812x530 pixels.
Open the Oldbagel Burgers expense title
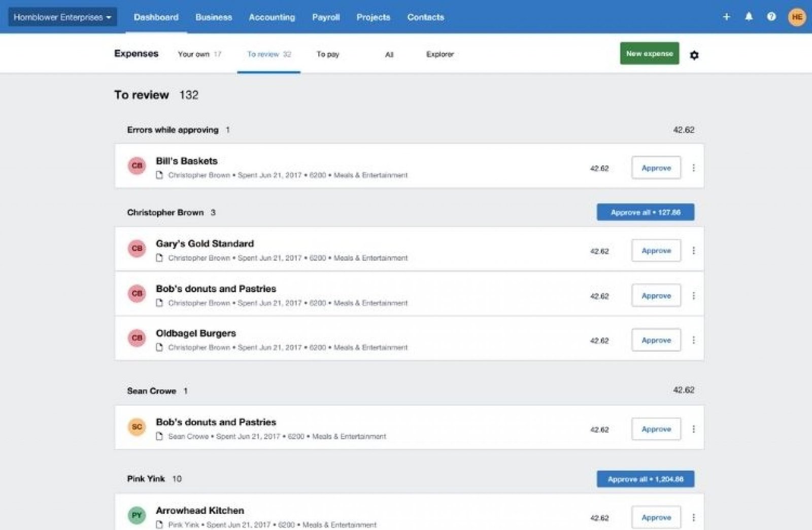pos(196,333)
